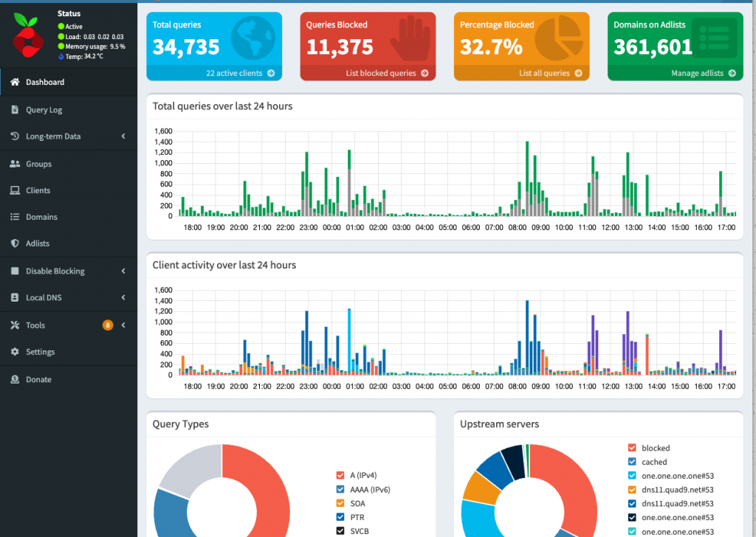
Task: Click the Groups people icon
Action: tap(15, 164)
